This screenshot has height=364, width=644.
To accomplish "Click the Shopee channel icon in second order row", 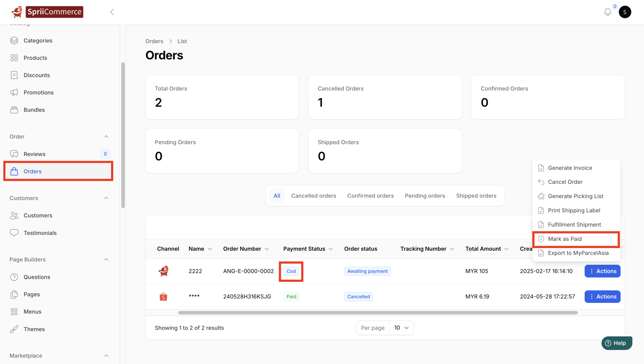I will tap(163, 297).
